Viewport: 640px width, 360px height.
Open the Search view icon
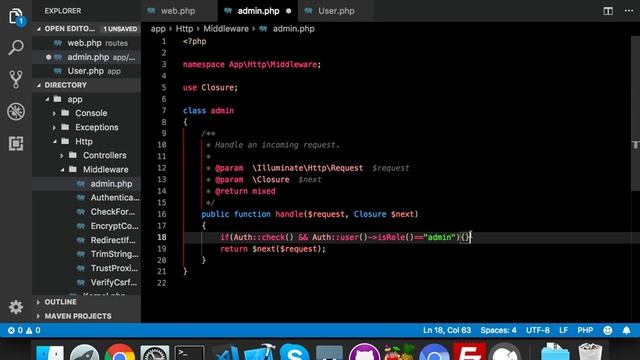(x=16, y=48)
